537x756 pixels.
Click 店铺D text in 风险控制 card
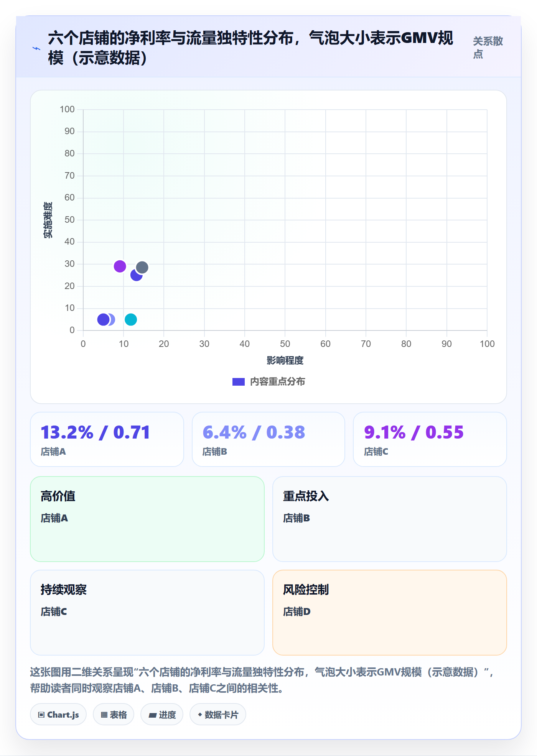tap(297, 611)
